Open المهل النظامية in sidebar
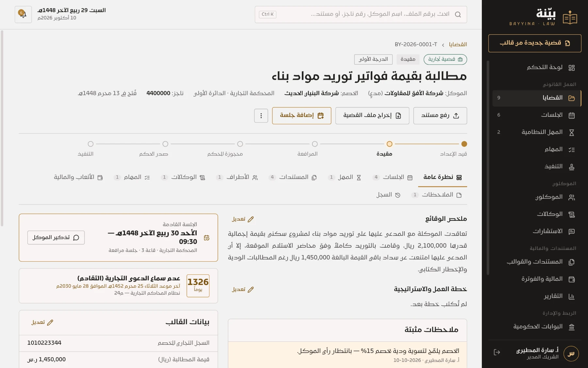588x368 pixels. tap(537, 132)
